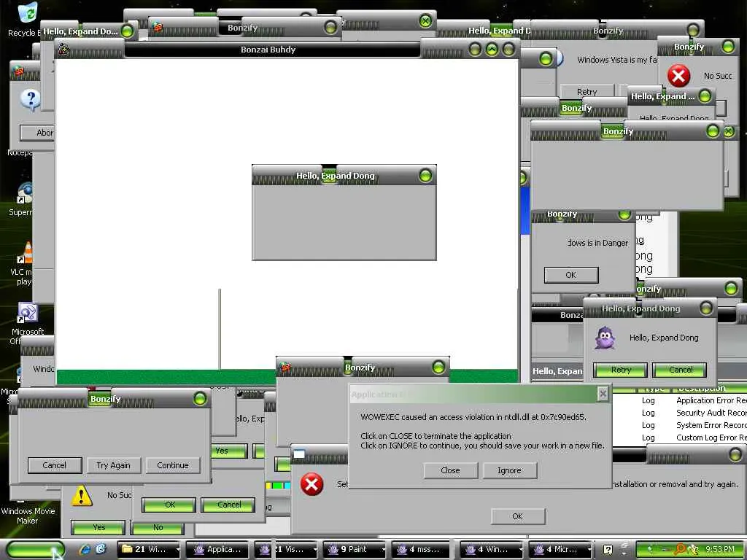Select the Security Audit Recor log row

(679, 413)
